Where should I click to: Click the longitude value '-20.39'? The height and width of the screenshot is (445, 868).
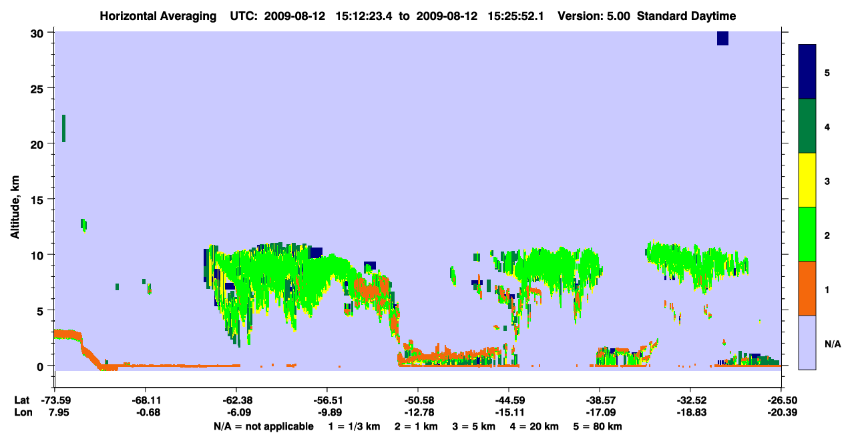coord(781,413)
